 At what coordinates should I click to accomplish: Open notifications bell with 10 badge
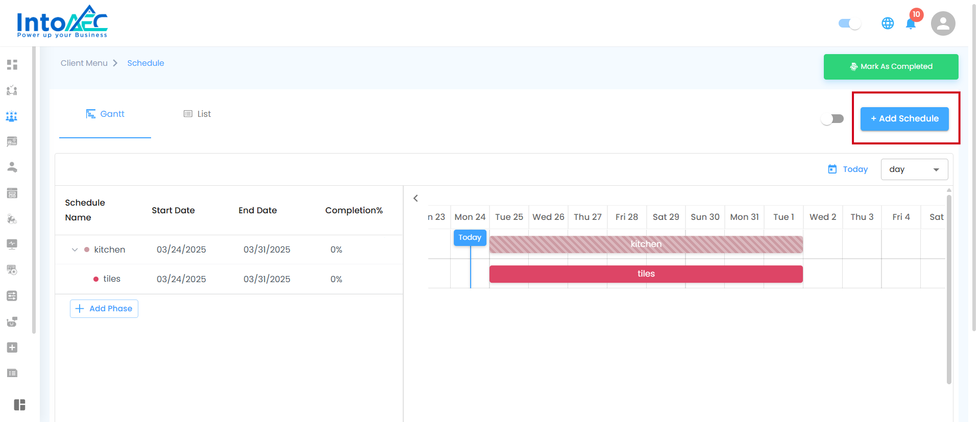point(911,23)
